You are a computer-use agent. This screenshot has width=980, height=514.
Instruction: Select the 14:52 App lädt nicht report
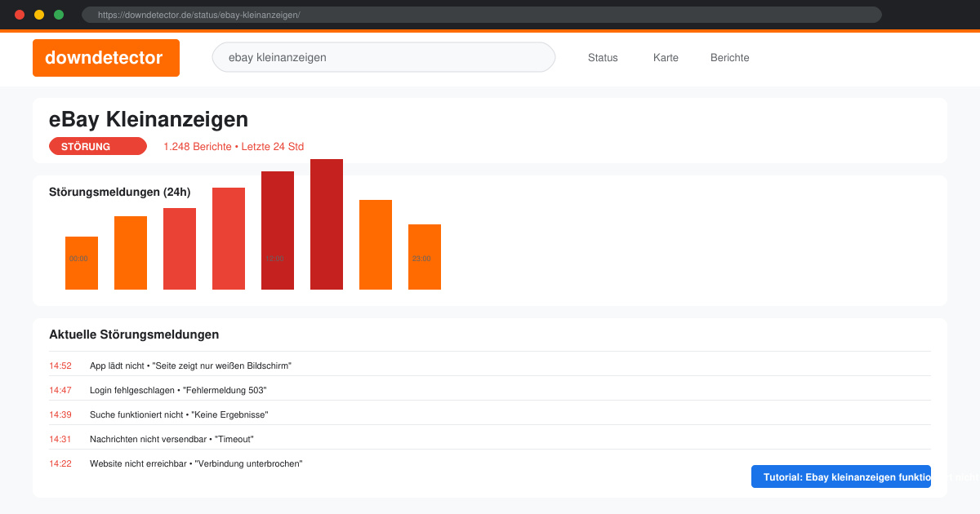click(490, 366)
